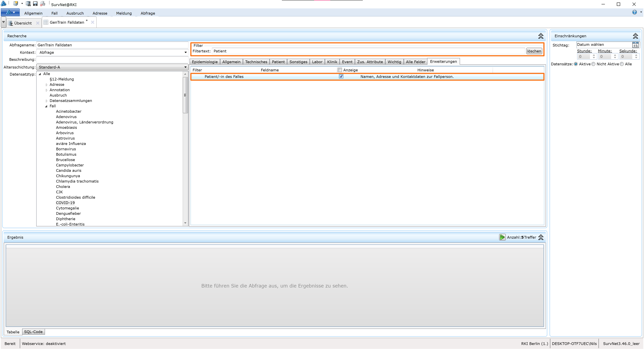Select the Nicht Aktive radio button

pyautogui.click(x=593, y=64)
